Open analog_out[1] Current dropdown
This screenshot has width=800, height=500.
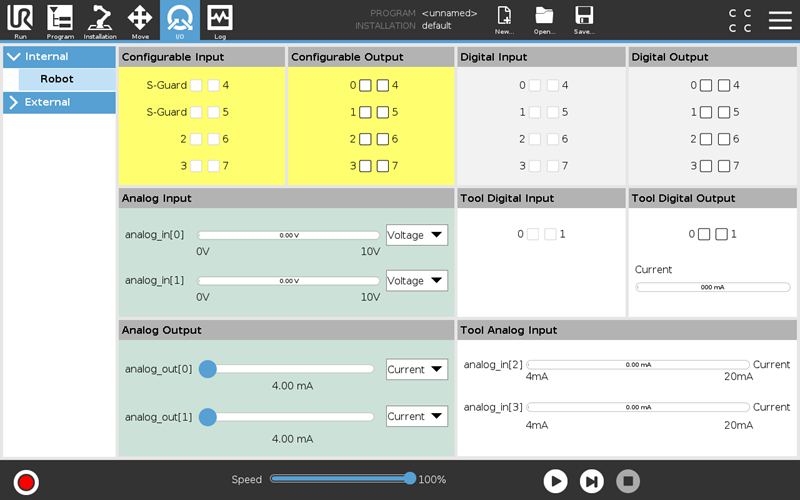[417, 416]
